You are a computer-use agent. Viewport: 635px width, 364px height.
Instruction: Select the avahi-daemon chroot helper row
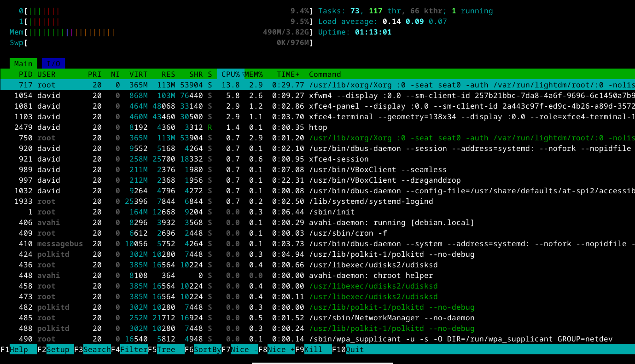(317, 275)
